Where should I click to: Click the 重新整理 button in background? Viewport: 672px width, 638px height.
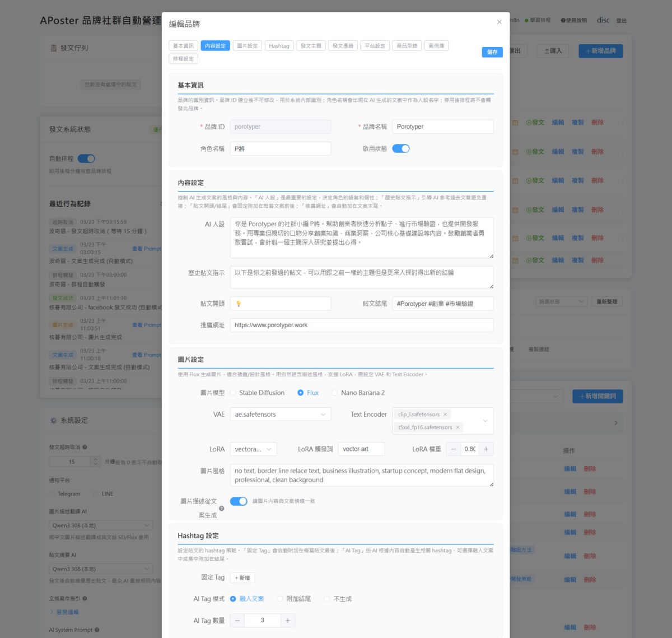[x=607, y=301]
